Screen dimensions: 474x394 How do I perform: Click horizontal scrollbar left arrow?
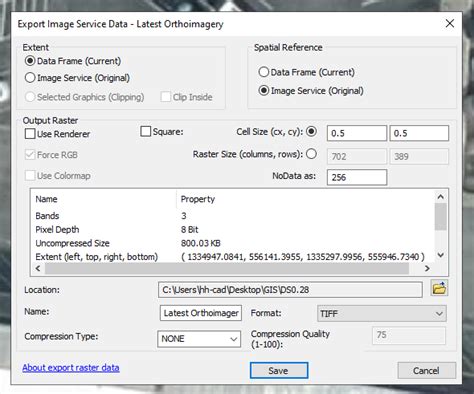click(x=38, y=268)
